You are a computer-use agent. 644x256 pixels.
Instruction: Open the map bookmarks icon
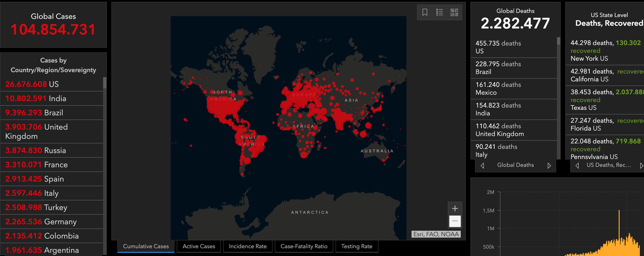tap(425, 12)
